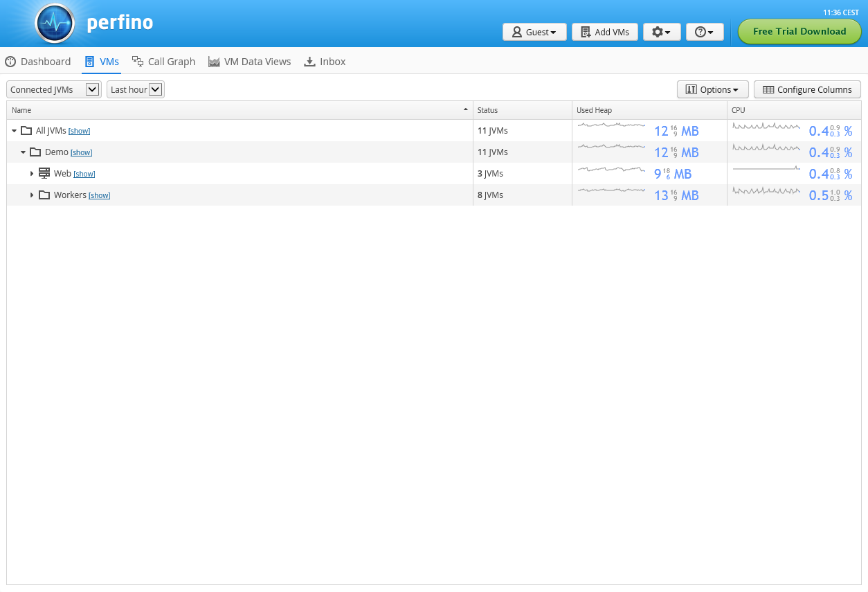Open the Inbox tab
Image resolution: width=868 pixels, height=592 pixels.
[325, 62]
